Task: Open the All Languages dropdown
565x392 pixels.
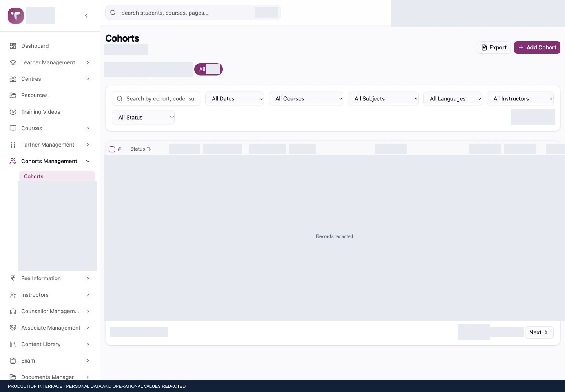Action: (453, 99)
